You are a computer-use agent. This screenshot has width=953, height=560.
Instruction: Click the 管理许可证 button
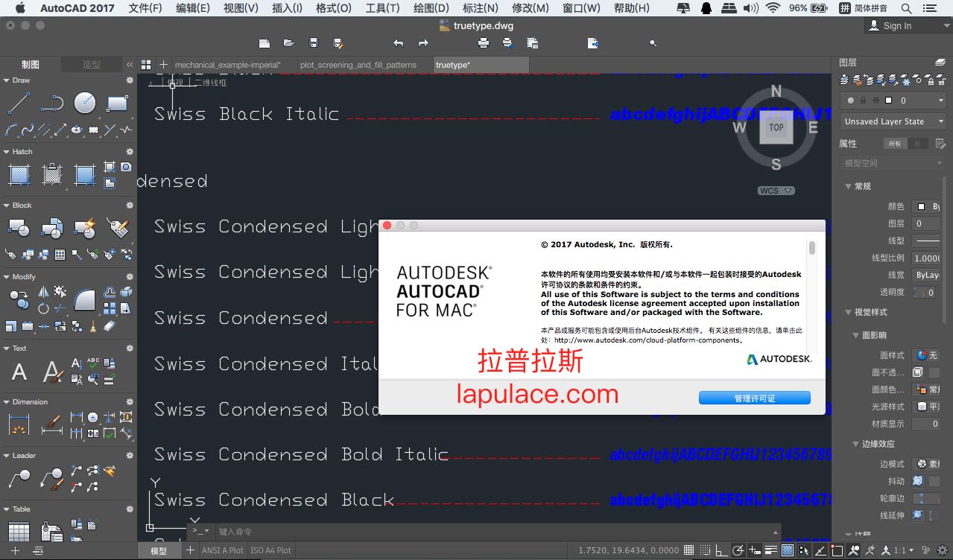754,398
